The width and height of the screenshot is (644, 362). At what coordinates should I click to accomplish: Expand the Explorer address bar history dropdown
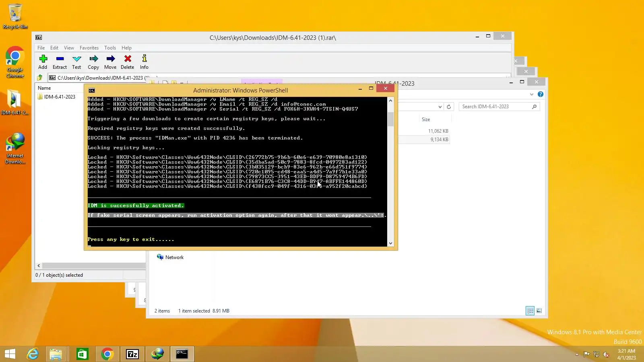[x=440, y=107]
